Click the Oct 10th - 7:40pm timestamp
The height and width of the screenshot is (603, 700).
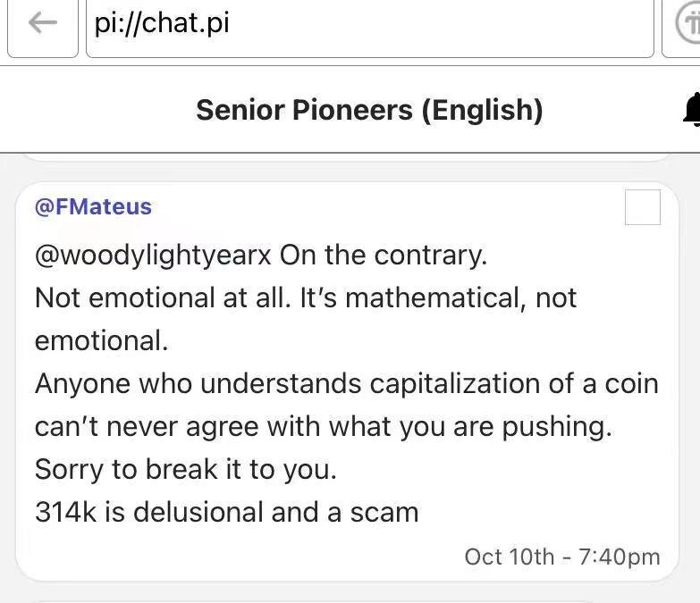[561, 557]
